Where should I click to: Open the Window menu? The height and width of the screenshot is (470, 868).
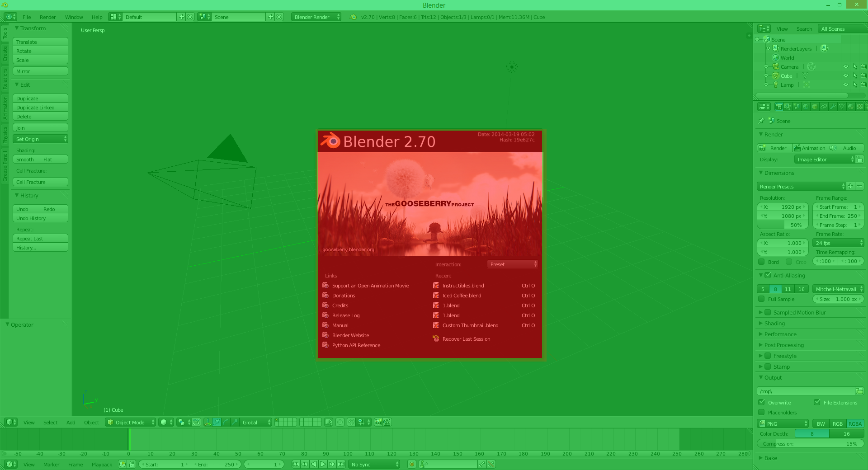click(x=74, y=17)
